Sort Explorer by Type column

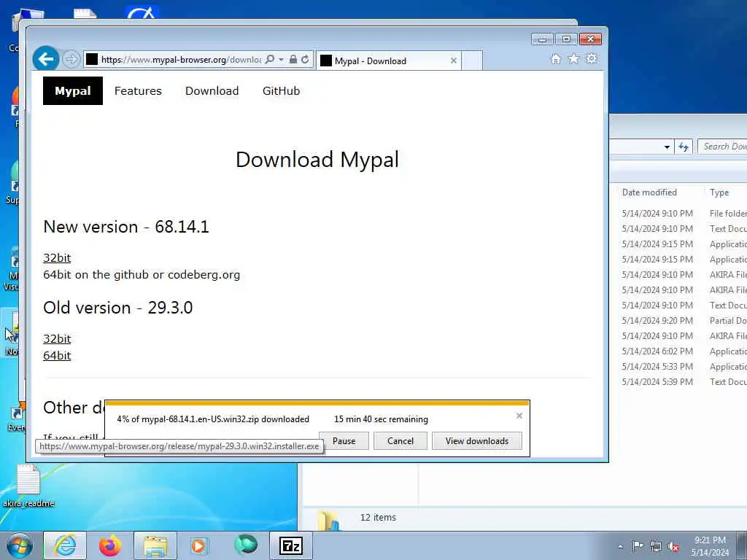(x=719, y=192)
